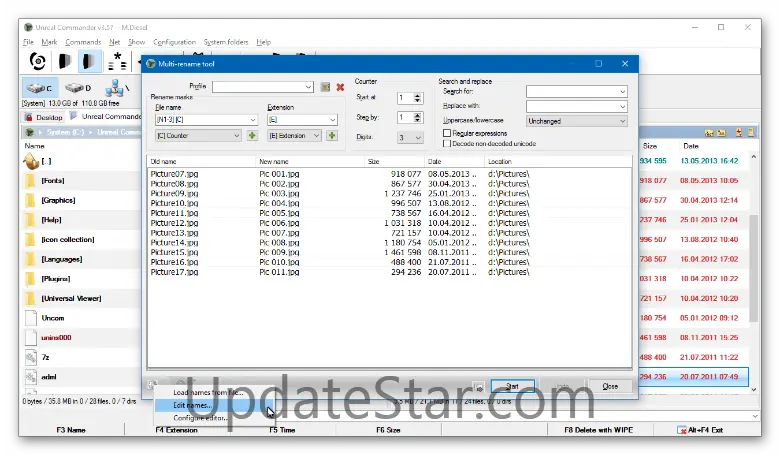
Task: Open the Profile dropdown
Action: click(308, 87)
